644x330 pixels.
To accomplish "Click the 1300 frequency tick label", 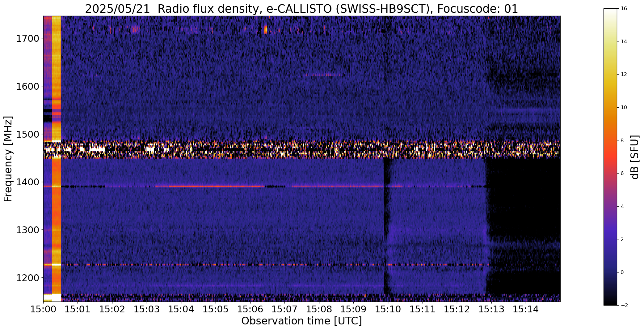I will (x=27, y=230).
